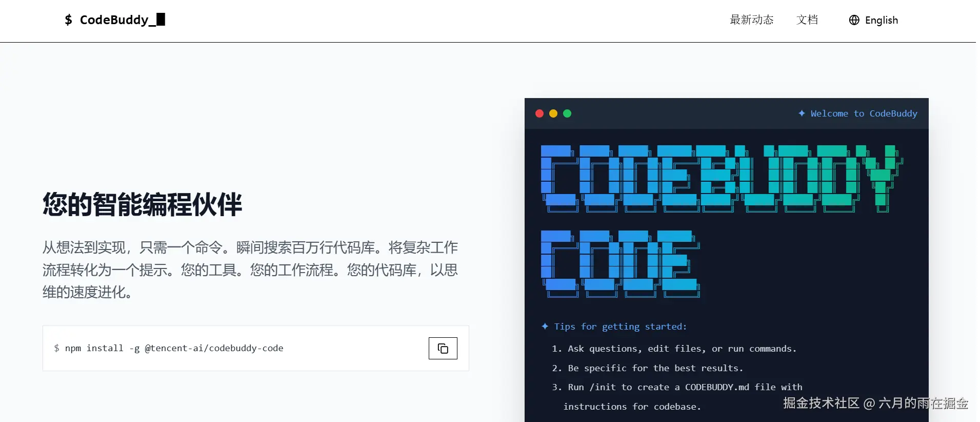The width and height of the screenshot is (980, 422).
Task: Open the 文档 documentation link
Action: point(807,20)
